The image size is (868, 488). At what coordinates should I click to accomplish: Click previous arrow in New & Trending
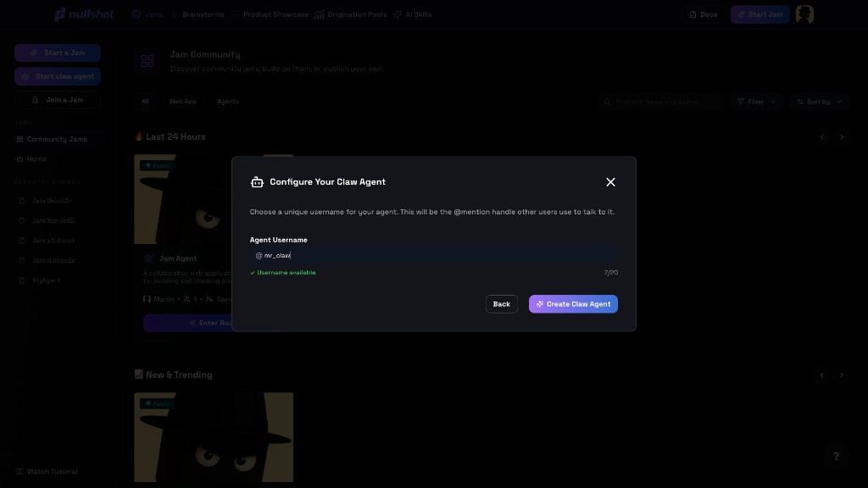pyautogui.click(x=822, y=375)
